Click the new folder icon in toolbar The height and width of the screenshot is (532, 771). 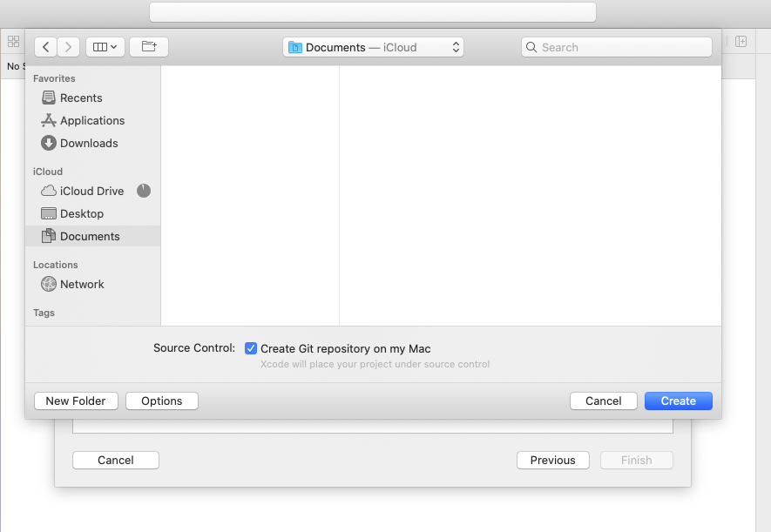(149, 47)
